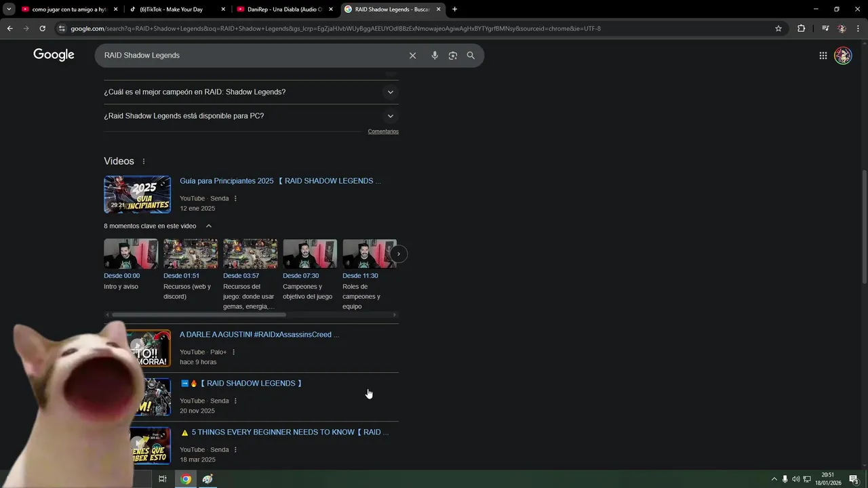Open the Google apps grid
Screen dimensions: 868x488
point(823,56)
